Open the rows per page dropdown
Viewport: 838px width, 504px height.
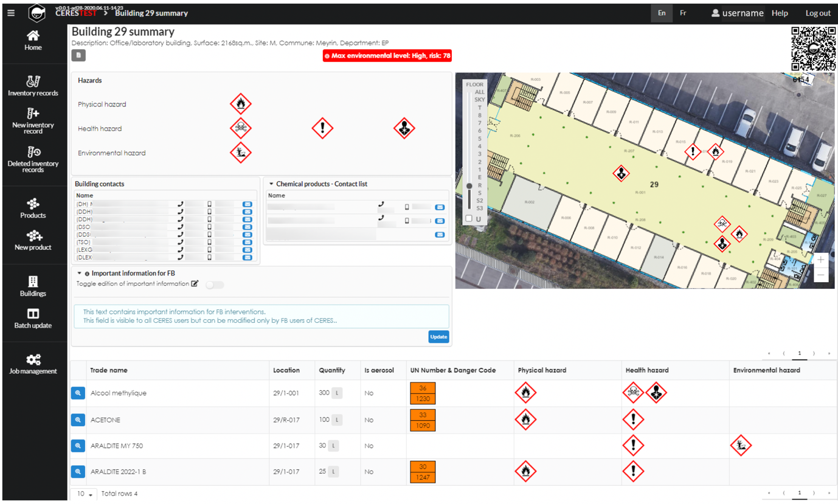(x=84, y=494)
